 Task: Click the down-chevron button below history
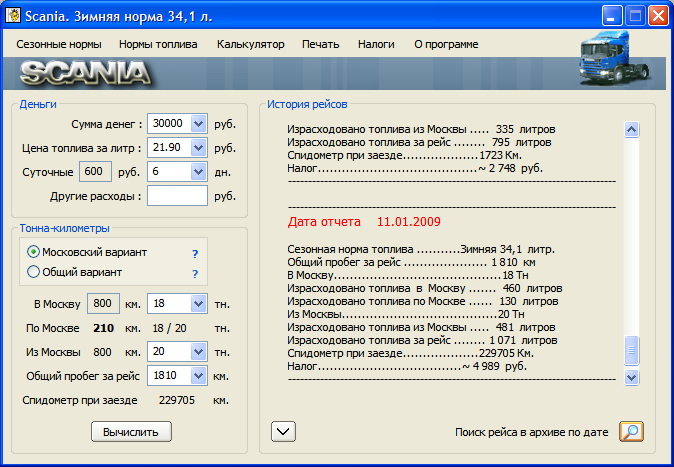click(x=283, y=431)
